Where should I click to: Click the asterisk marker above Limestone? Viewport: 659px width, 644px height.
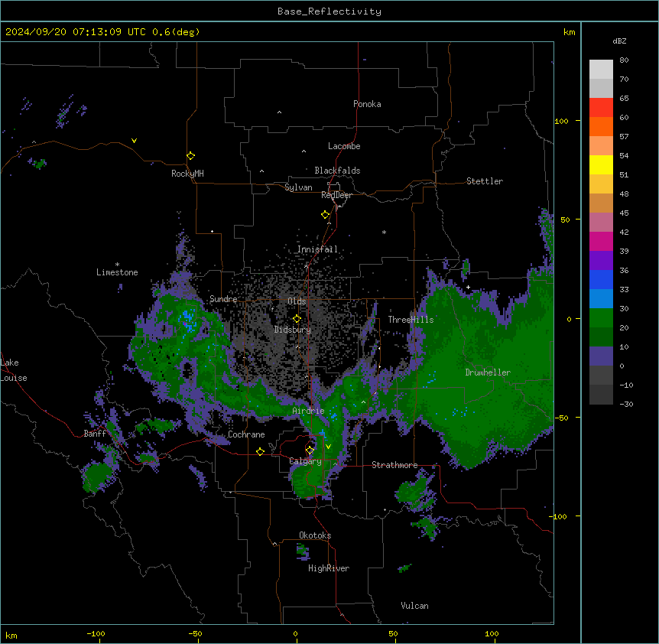click(x=117, y=265)
